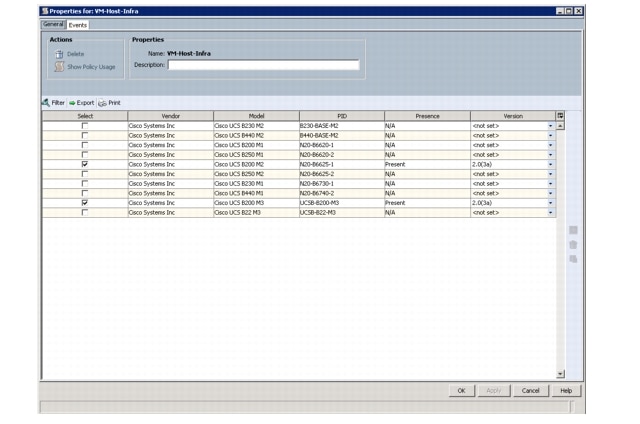The width and height of the screenshot is (640, 424).
Task: Open Version dropdown for N20-B6620-2 row
Action: coord(551,155)
